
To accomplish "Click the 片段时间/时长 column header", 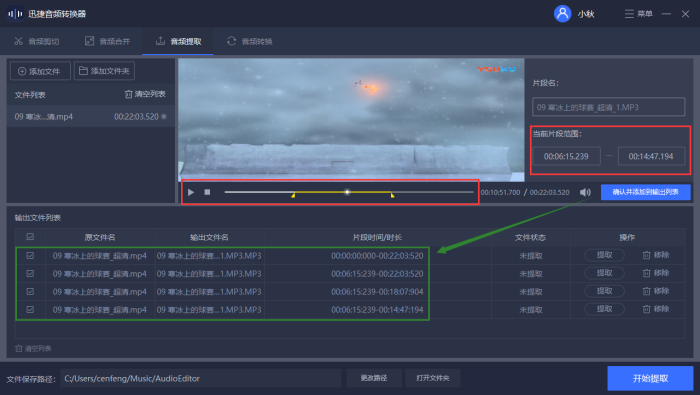I will [377, 237].
